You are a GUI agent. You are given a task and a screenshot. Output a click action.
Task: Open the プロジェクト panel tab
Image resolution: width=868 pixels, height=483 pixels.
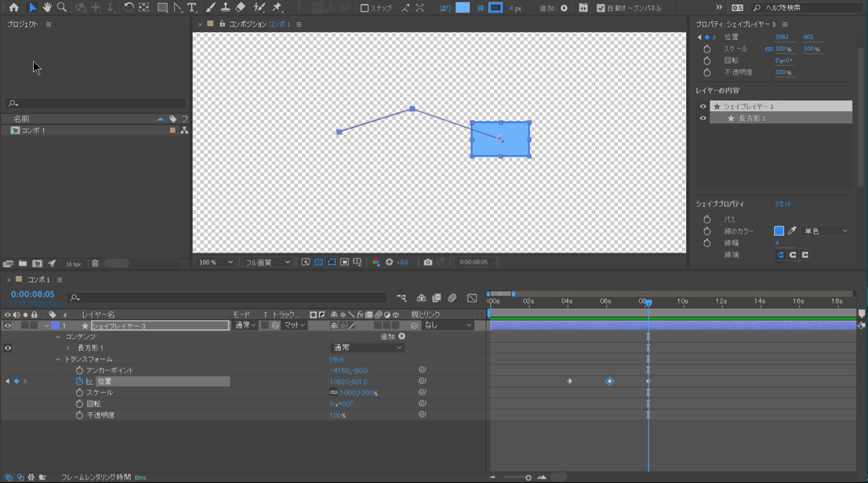point(22,24)
